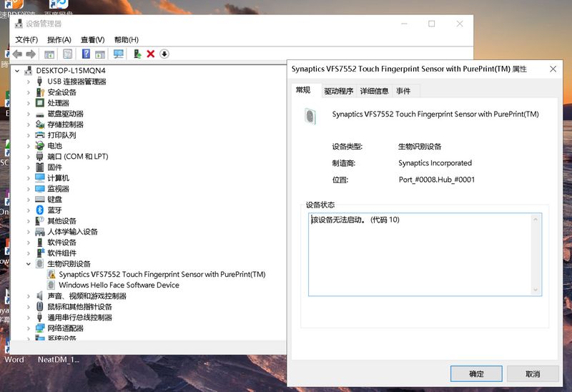Click the blue help question-mark toolbar icon
Image resolution: width=572 pixels, height=392 pixels.
(x=86, y=54)
